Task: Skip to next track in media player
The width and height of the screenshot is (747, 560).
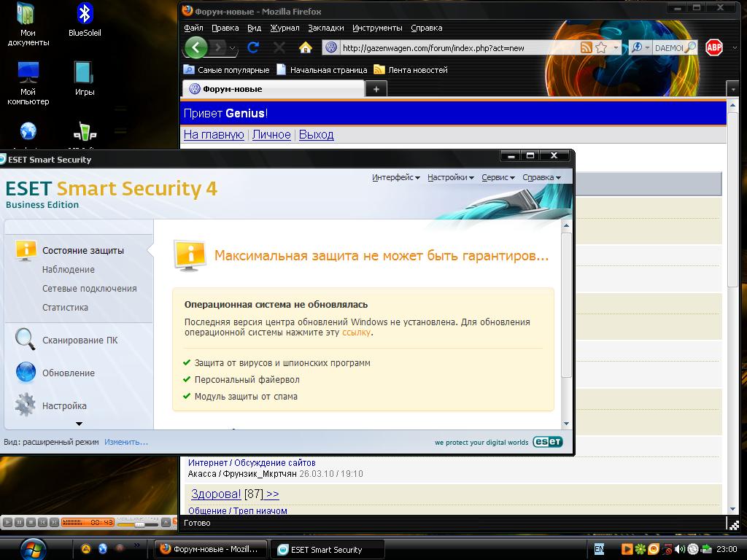Action: click(x=54, y=522)
